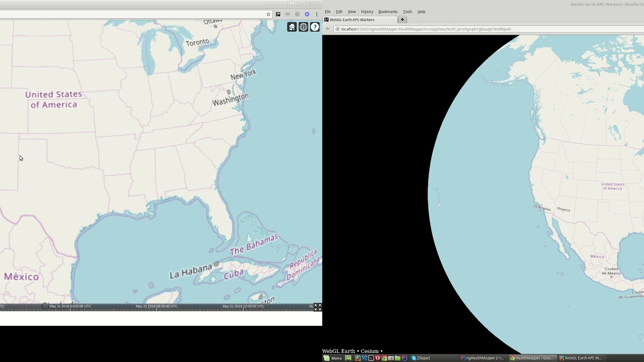Image resolution: width=644 pixels, height=362 pixels.
Task: Click the Firefox localhost URL address field
Action: coord(488,29)
